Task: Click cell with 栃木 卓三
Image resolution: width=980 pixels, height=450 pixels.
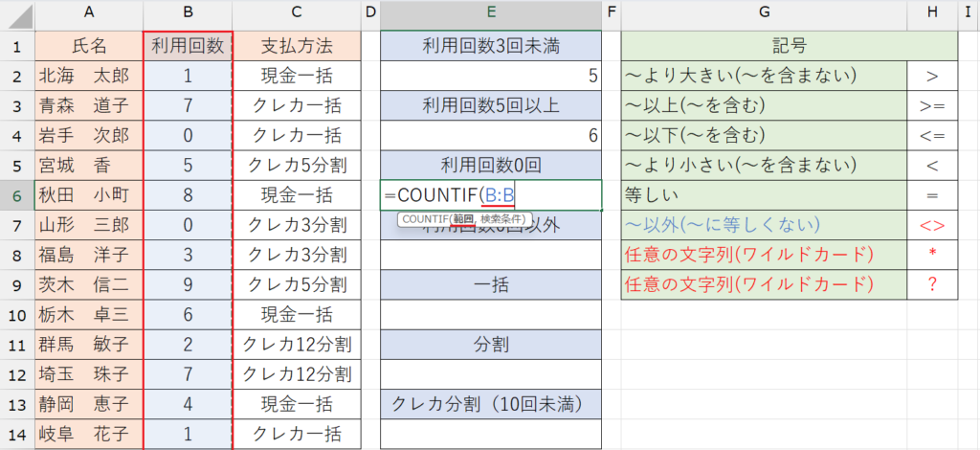Action: (x=89, y=315)
